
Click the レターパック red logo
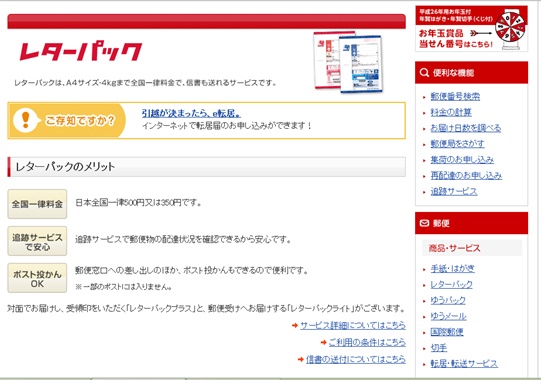click(81, 51)
